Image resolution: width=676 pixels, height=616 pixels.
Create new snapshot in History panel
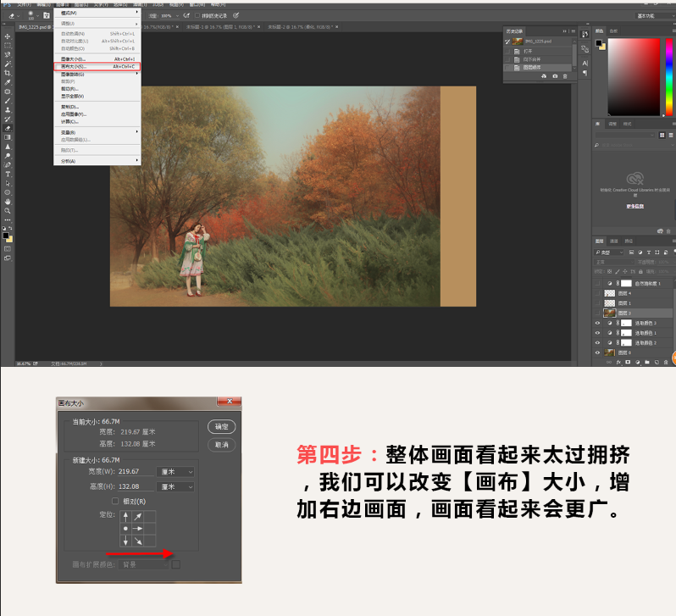555,76
